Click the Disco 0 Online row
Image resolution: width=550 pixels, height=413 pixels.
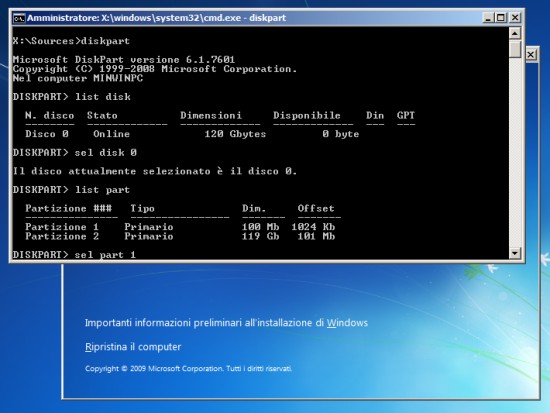[192, 134]
